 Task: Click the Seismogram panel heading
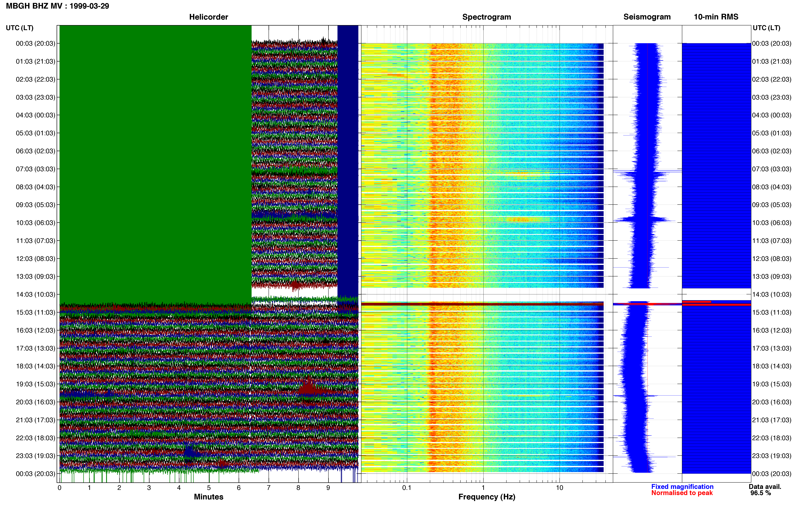pyautogui.click(x=647, y=17)
